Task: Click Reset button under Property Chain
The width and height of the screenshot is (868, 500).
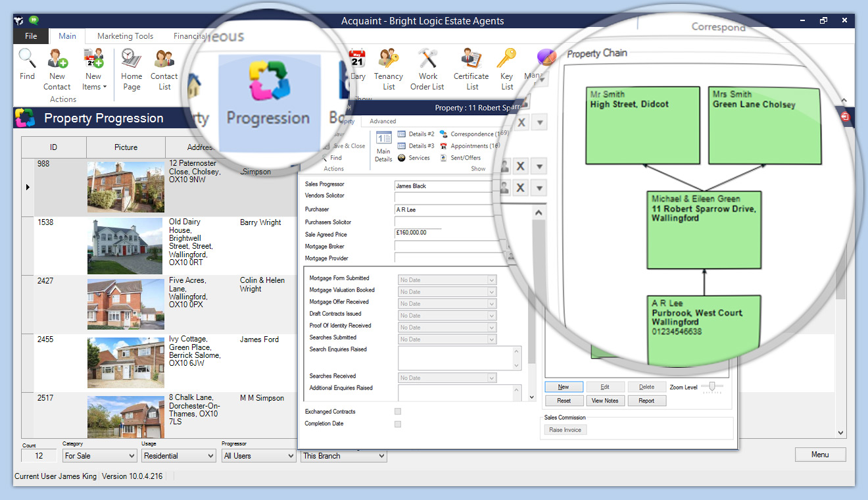Action: pyautogui.click(x=564, y=401)
